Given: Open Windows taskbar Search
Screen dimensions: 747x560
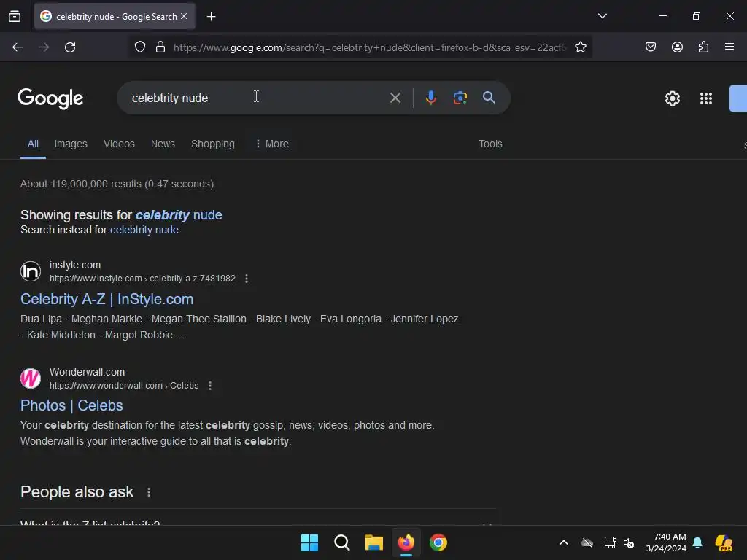Looking at the screenshot, I should click(341, 542).
